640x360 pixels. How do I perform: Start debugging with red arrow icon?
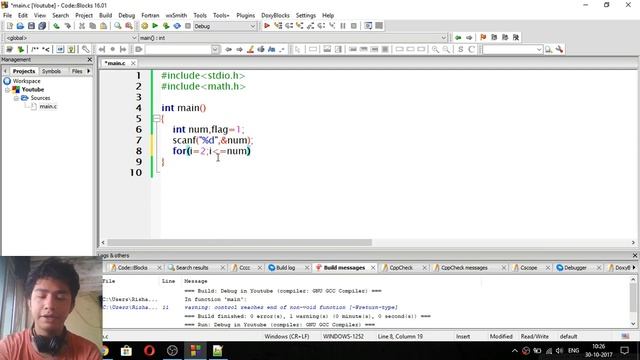[x=267, y=26]
